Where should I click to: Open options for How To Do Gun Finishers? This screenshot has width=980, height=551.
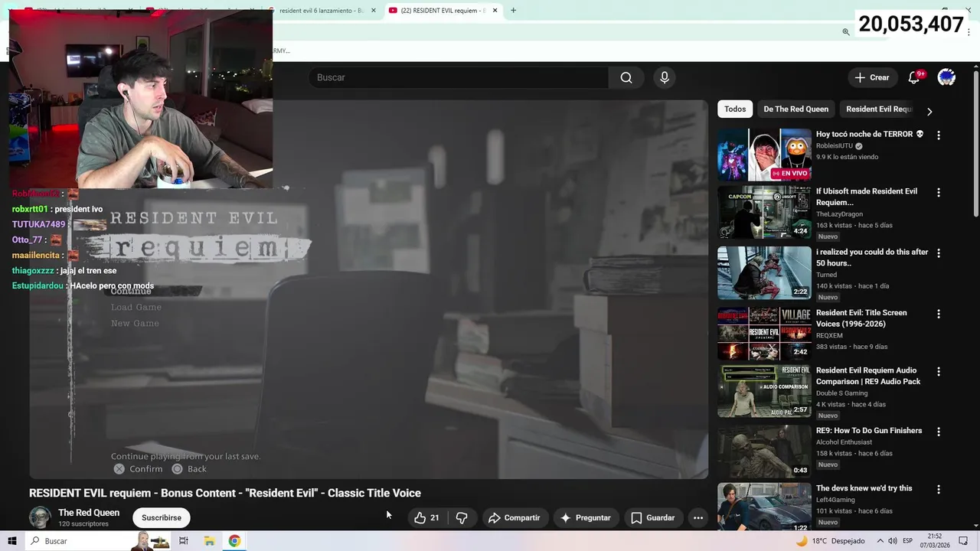tap(939, 432)
